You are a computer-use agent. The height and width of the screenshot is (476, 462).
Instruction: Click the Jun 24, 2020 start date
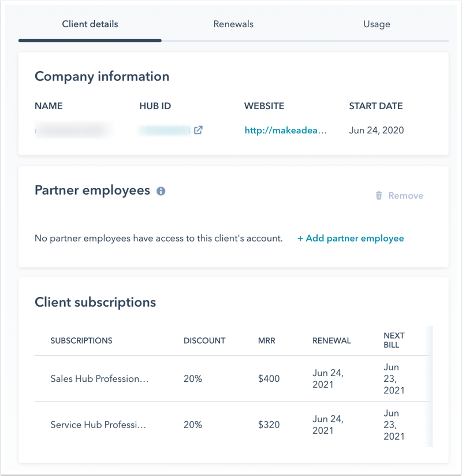tap(377, 130)
